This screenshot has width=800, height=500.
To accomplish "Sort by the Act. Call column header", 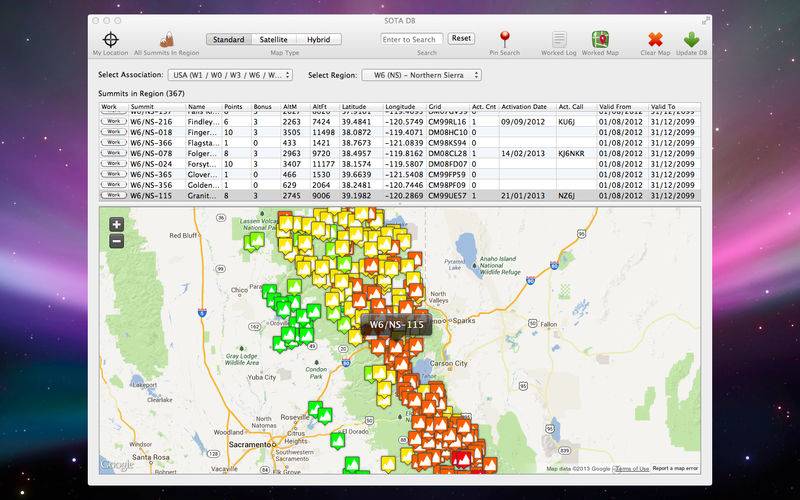I will (577, 107).
